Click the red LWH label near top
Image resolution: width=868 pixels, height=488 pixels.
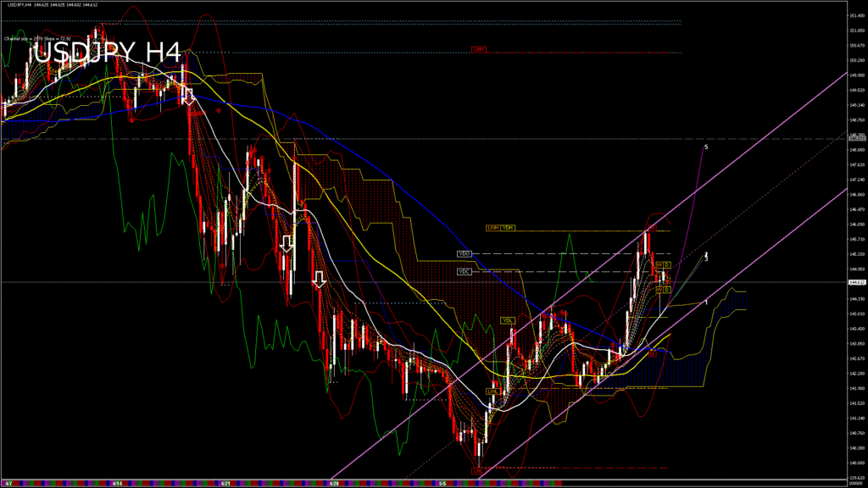click(479, 49)
